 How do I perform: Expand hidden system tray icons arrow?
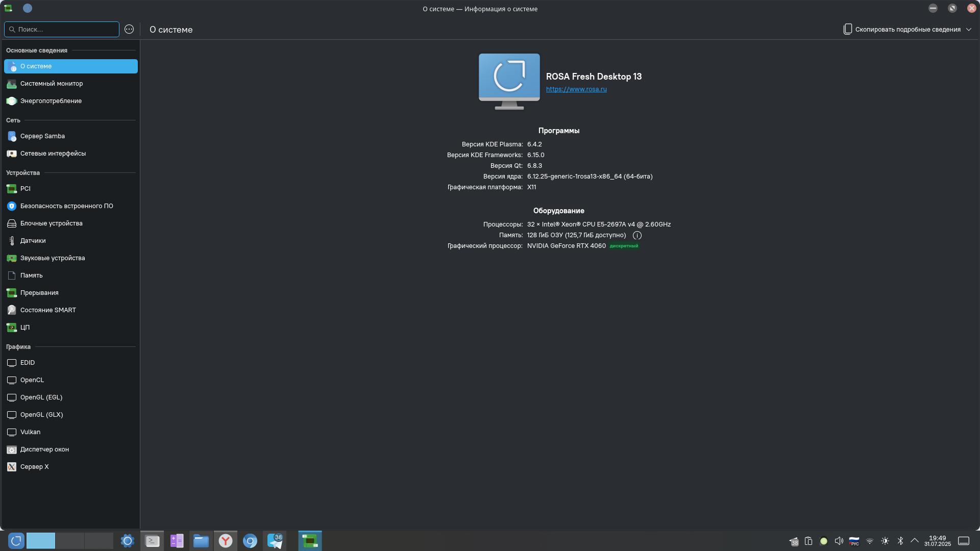[x=915, y=541]
